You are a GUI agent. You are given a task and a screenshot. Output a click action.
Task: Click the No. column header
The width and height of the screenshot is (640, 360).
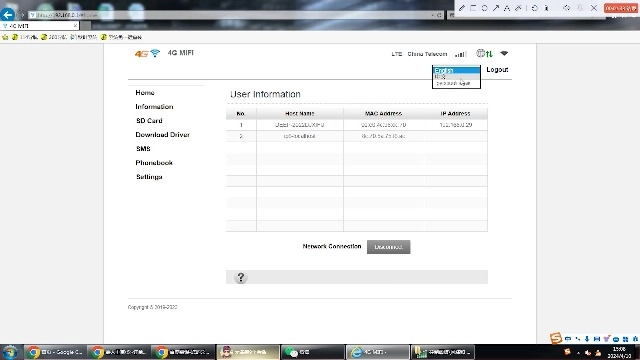click(x=241, y=113)
